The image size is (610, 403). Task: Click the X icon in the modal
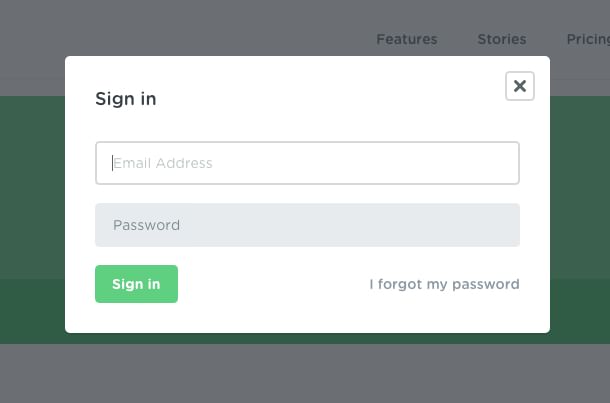pyautogui.click(x=519, y=86)
